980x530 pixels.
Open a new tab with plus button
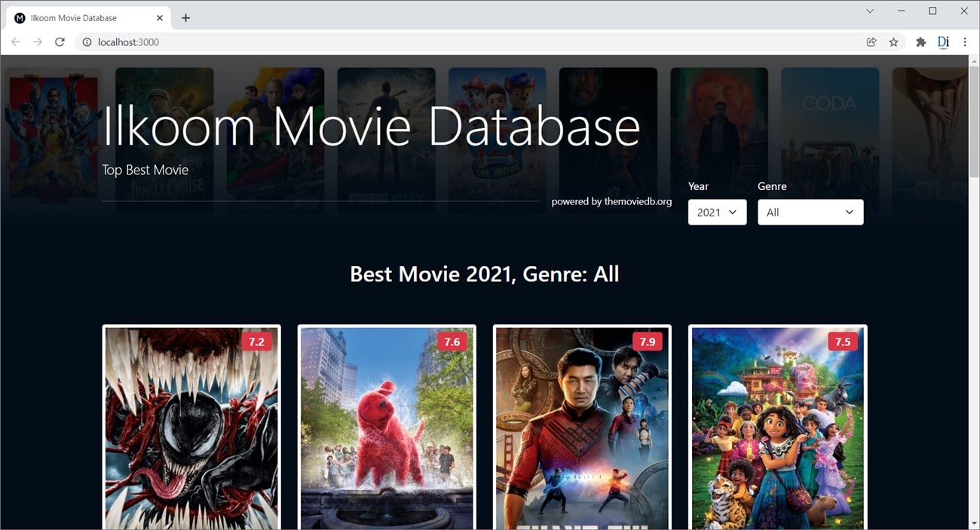pos(185,18)
